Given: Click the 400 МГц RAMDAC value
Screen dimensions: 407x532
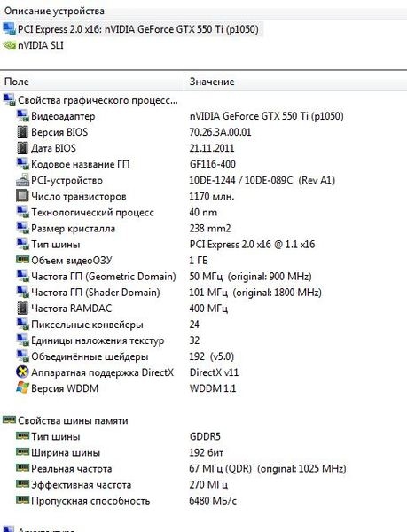Looking at the screenshot, I should click(x=208, y=309).
